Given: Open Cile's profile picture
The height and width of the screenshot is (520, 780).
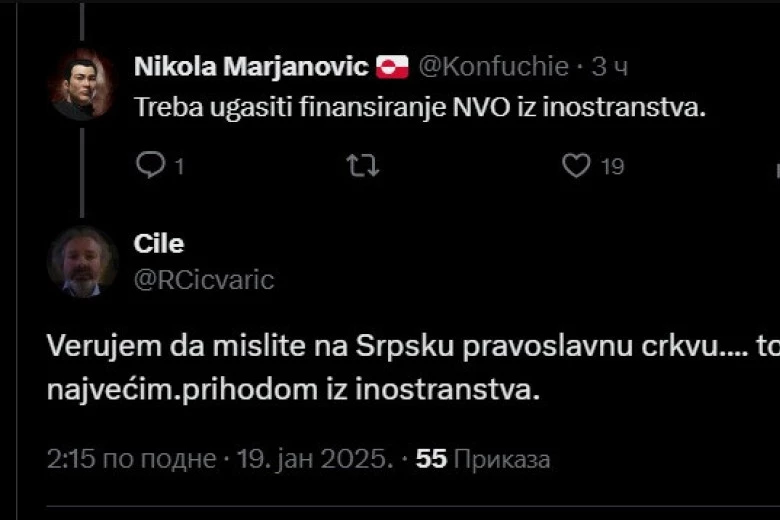Looking at the screenshot, I should (x=83, y=261).
